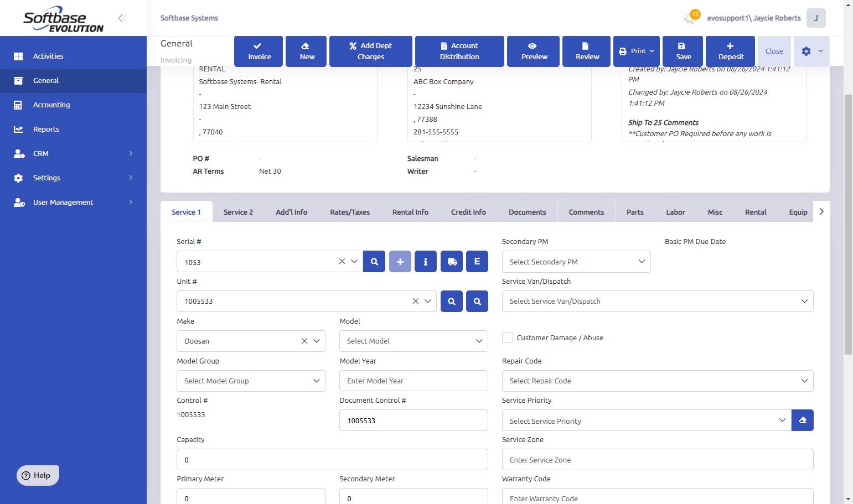Switch to the Documents tab
Image resolution: width=853 pixels, height=504 pixels.
point(528,212)
